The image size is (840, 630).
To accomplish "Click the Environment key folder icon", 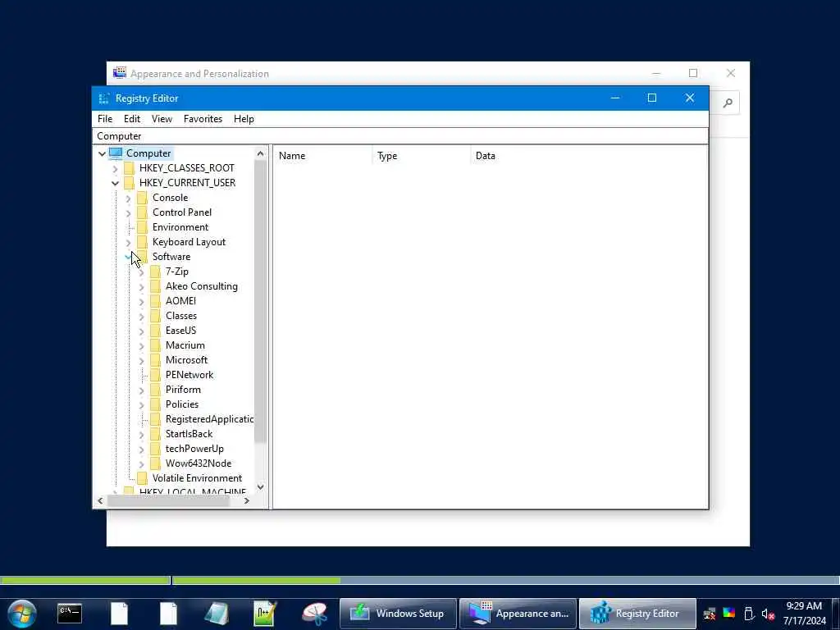I will pos(142,227).
